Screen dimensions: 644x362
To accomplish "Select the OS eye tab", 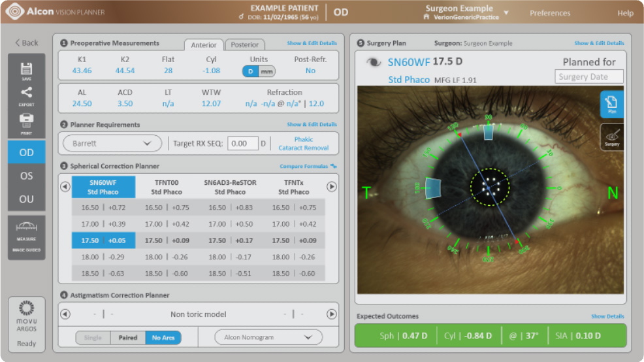I will pos(26,176).
